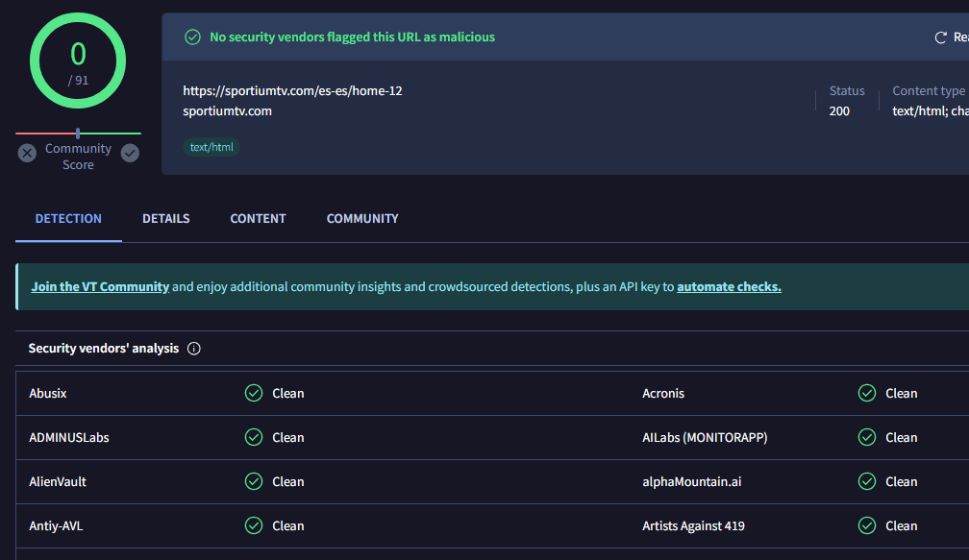Click the No security vendors flagged message

click(x=352, y=37)
